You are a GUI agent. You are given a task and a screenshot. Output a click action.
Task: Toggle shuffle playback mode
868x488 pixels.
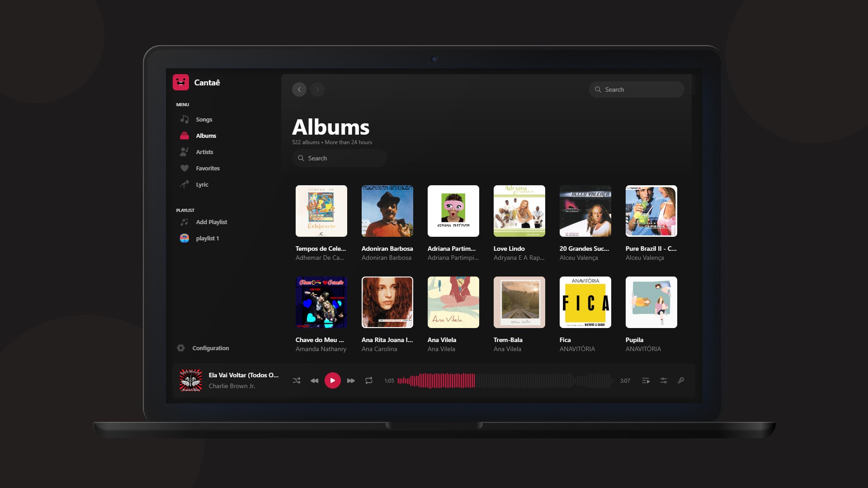coord(297,380)
